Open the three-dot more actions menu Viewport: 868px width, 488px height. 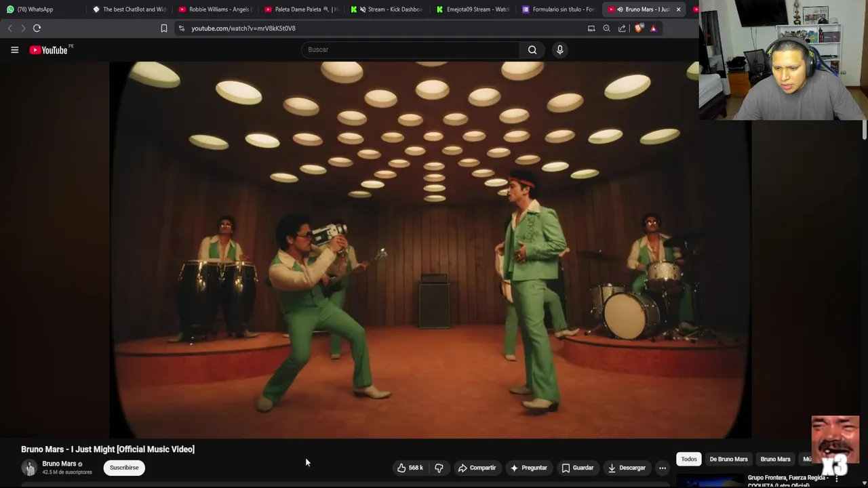[x=663, y=468]
